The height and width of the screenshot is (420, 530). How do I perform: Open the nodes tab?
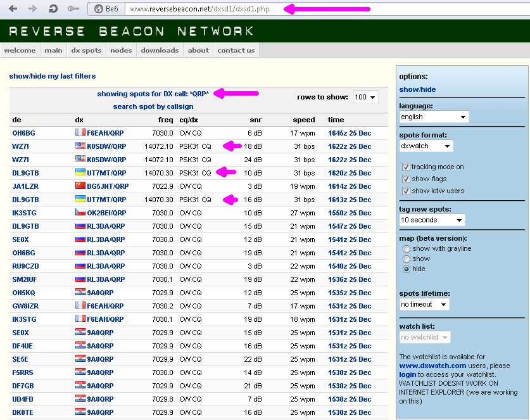point(121,51)
